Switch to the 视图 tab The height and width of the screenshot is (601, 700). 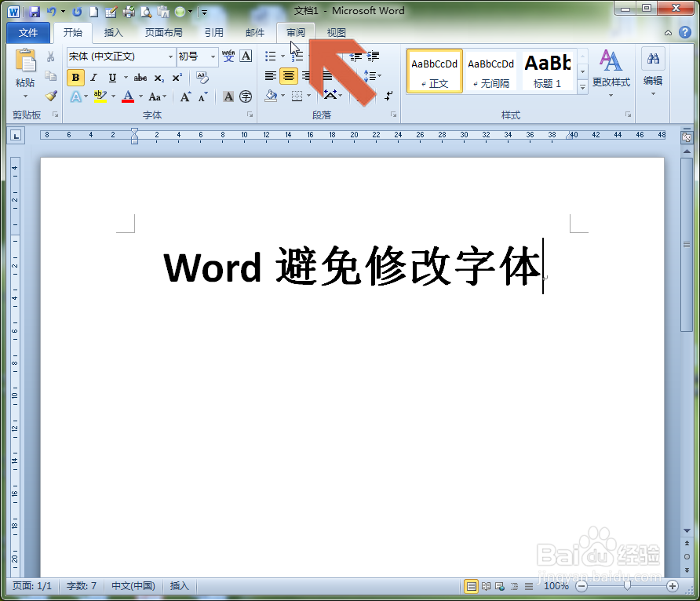(337, 33)
